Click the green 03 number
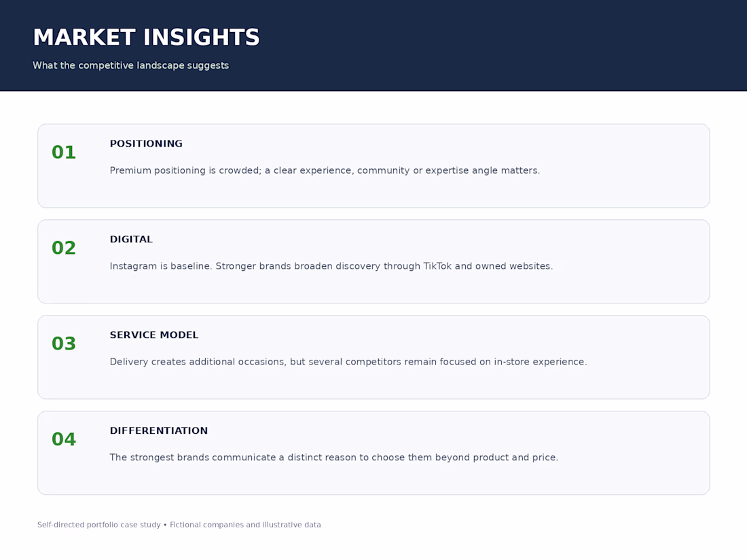The width and height of the screenshot is (747, 560). click(64, 344)
